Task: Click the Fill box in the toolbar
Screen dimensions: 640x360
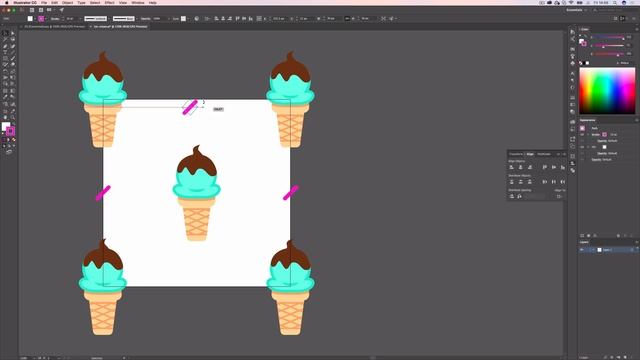Action: click(5, 127)
